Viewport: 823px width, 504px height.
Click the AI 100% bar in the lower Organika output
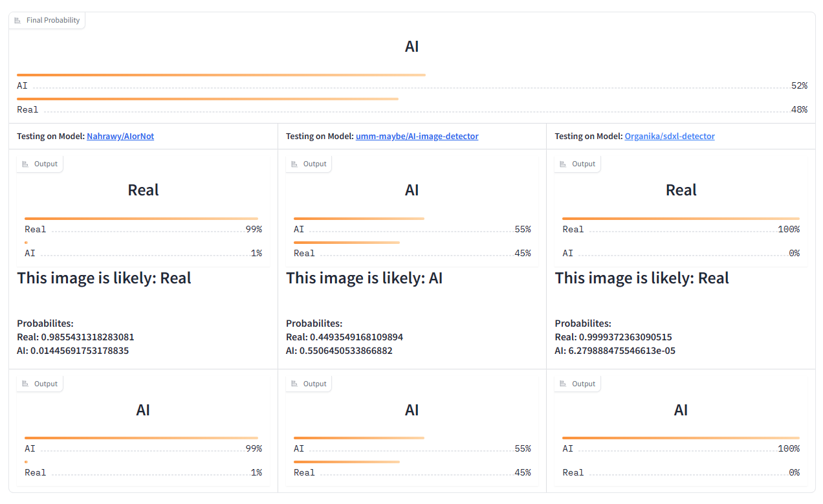681,438
